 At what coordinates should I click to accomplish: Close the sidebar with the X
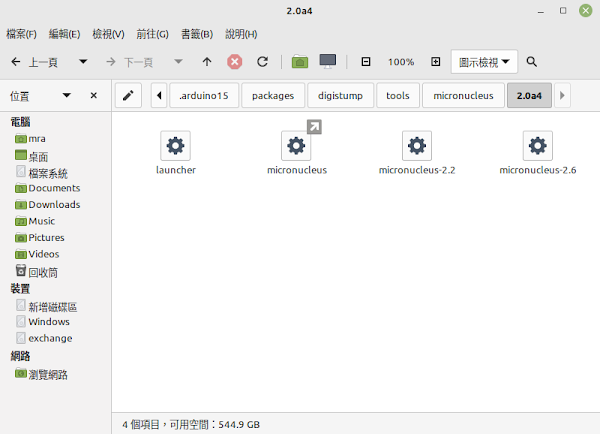point(94,95)
